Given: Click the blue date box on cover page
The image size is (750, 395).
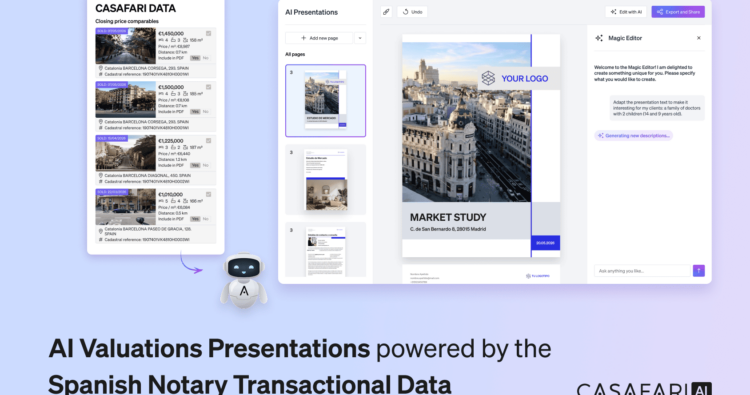Looking at the screenshot, I should 545,242.
